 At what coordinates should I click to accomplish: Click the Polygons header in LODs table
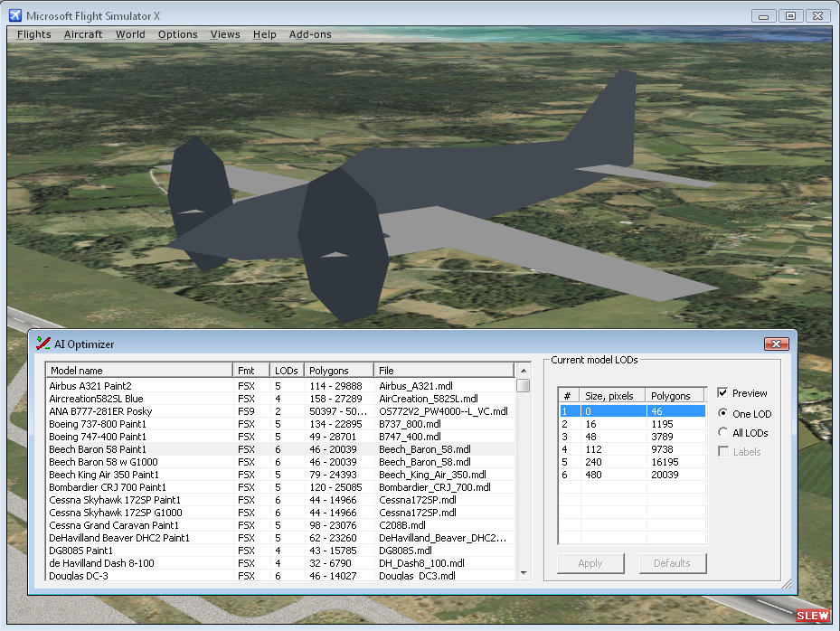675,396
